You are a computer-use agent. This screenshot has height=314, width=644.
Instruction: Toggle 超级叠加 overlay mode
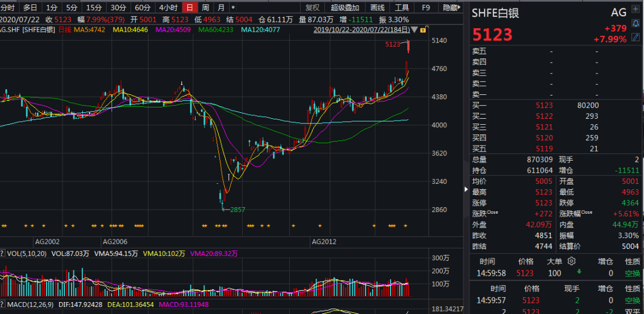pos(345,8)
